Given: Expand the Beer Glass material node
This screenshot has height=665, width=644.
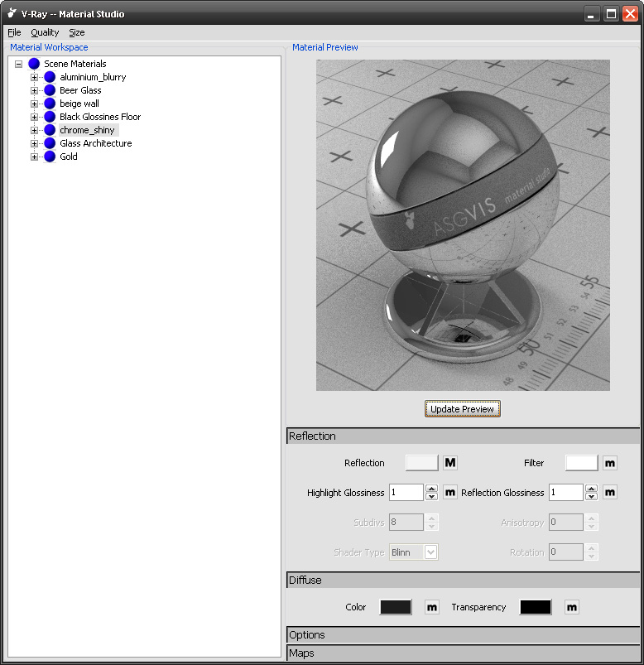Looking at the screenshot, I should coord(34,90).
